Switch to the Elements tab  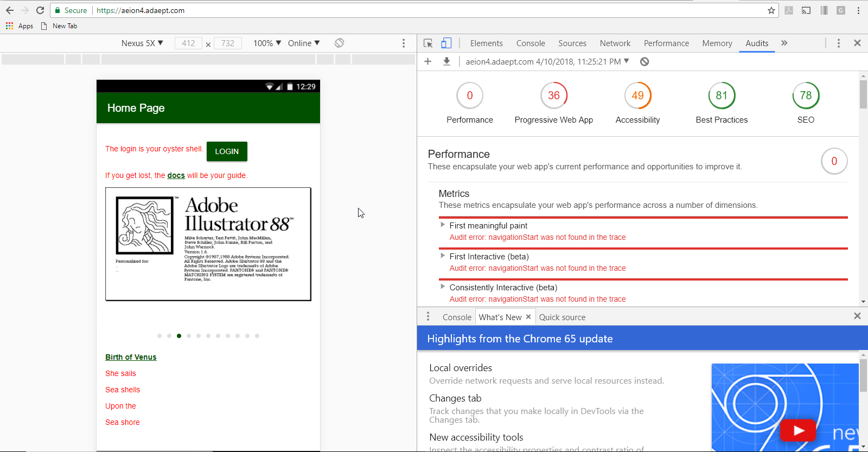click(x=486, y=43)
